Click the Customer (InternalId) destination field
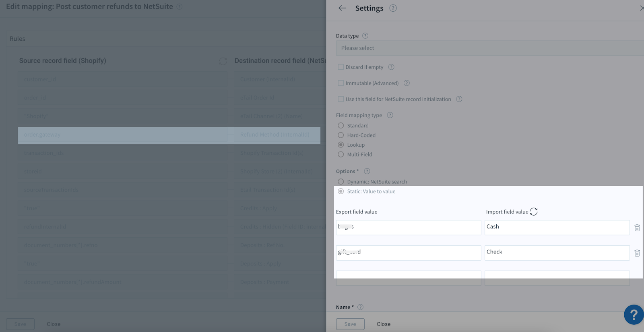 (x=280, y=79)
